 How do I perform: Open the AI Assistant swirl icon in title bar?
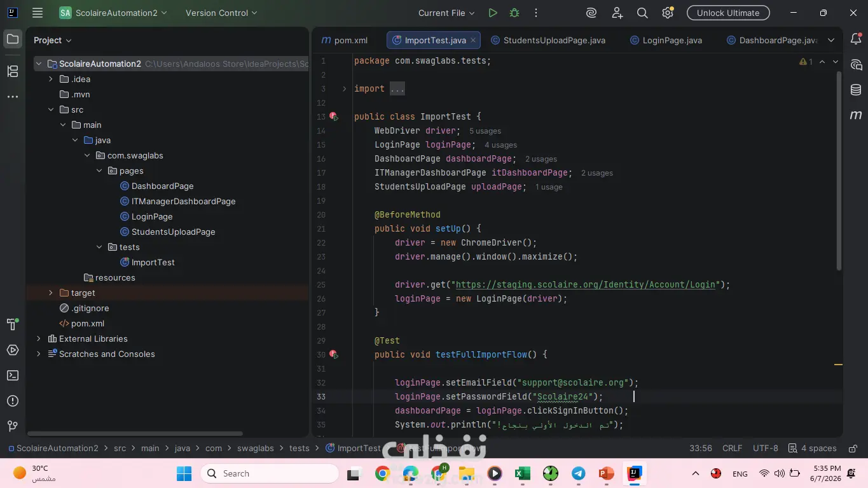click(591, 13)
